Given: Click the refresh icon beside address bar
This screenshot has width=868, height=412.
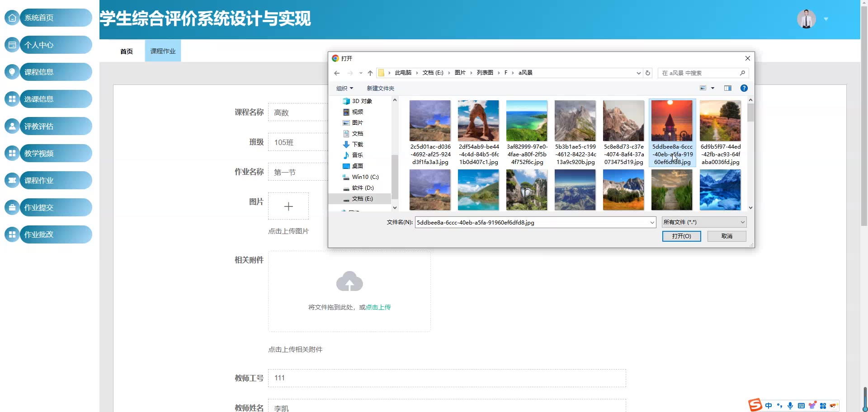Looking at the screenshot, I should 648,73.
